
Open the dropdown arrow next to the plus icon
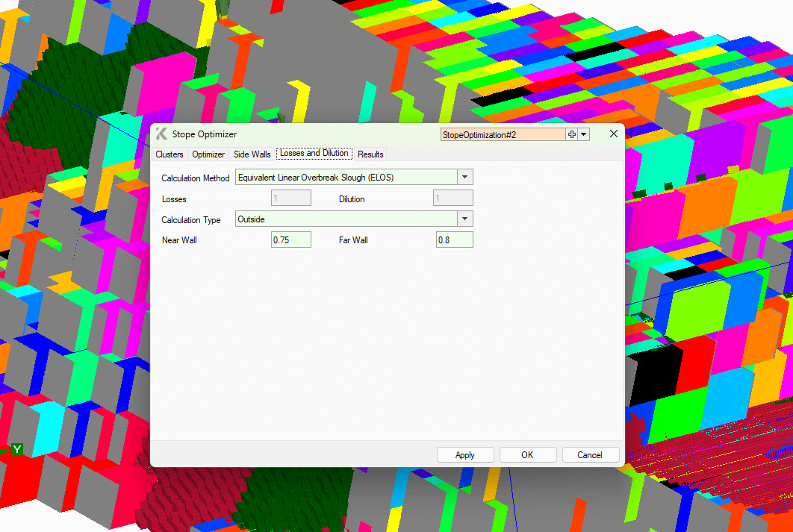(x=583, y=134)
